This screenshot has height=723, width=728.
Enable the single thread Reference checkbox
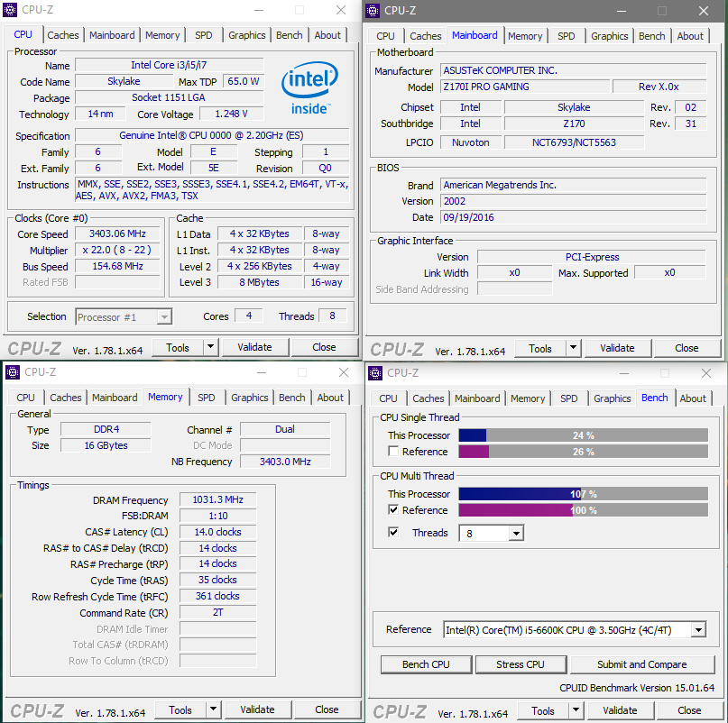pos(393,451)
